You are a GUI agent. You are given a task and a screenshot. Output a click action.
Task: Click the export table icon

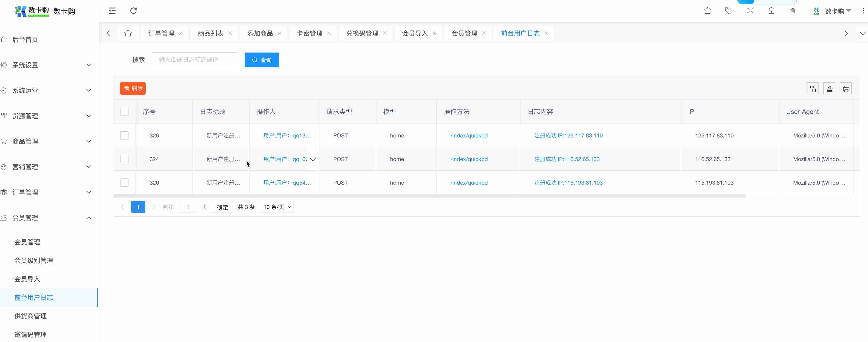click(x=829, y=89)
